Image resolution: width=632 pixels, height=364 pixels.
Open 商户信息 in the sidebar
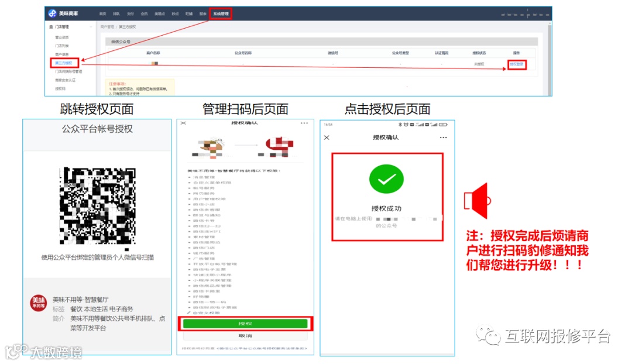[x=62, y=54]
